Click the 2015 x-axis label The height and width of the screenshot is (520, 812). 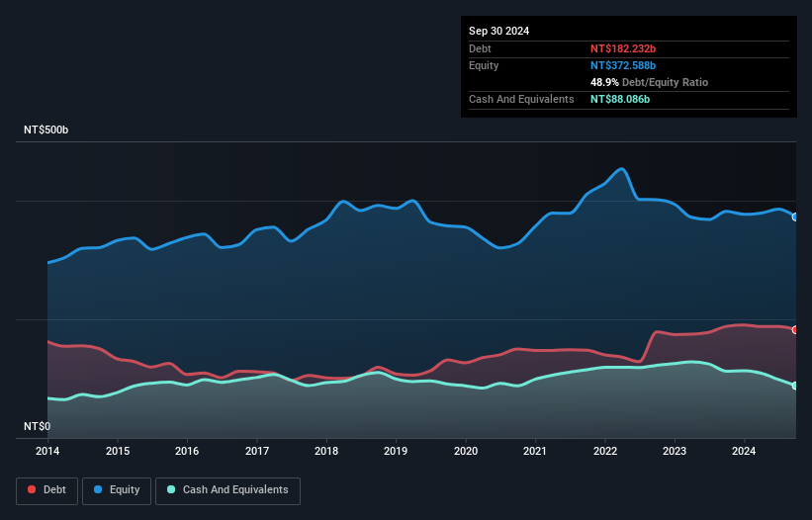[118, 451]
